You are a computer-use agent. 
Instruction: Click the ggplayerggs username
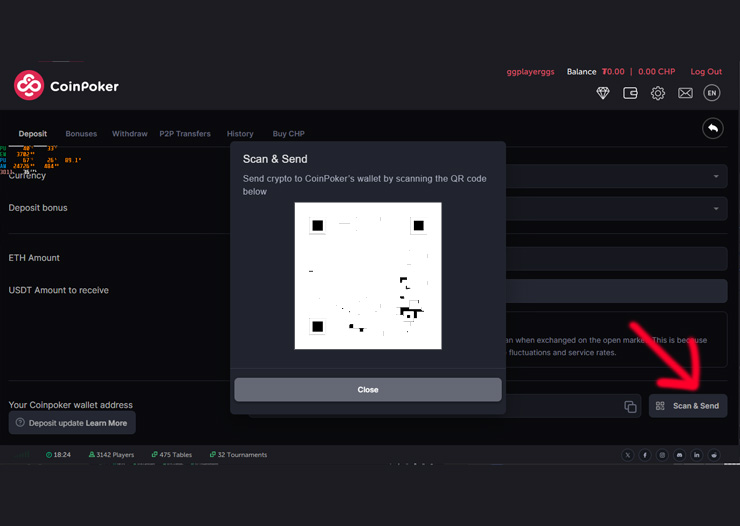pyautogui.click(x=530, y=72)
